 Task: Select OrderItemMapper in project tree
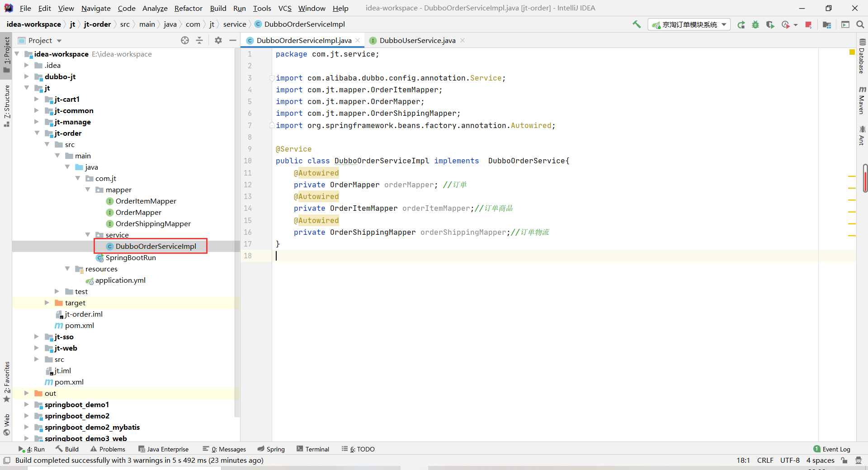(x=146, y=201)
